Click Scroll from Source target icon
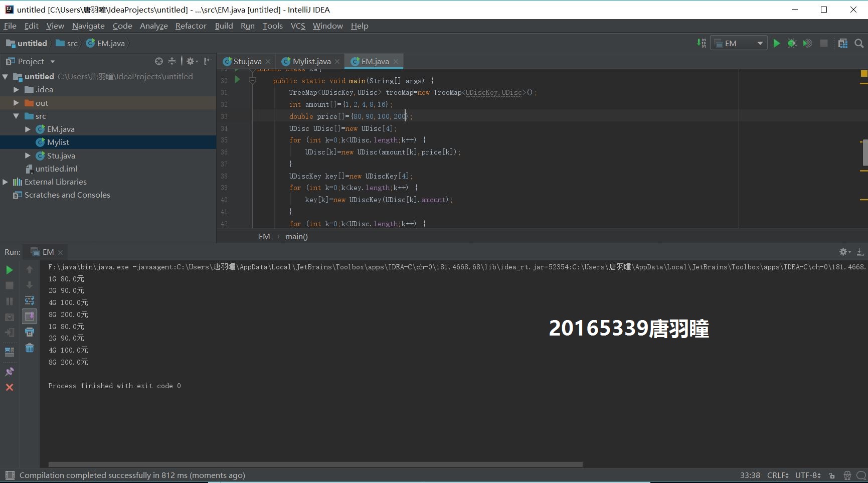Viewport: 868px width, 483px height. (159, 61)
